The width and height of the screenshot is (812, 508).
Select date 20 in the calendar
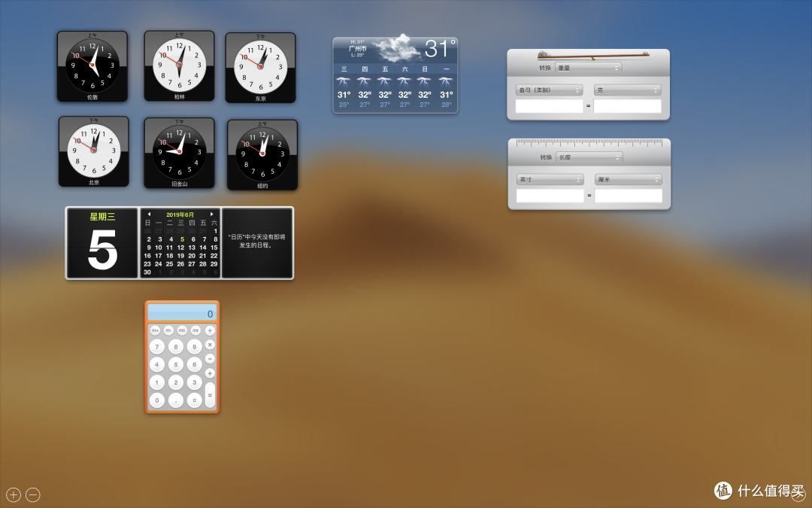tap(192, 256)
